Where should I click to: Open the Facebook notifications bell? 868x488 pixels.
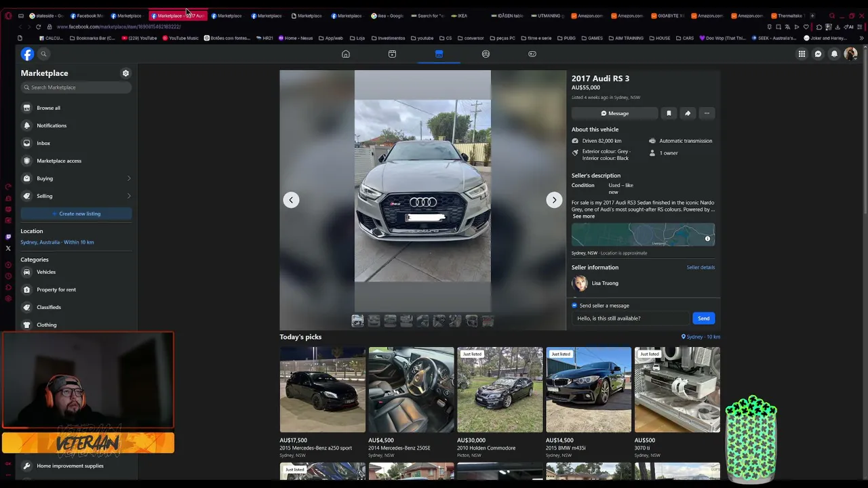(834, 54)
